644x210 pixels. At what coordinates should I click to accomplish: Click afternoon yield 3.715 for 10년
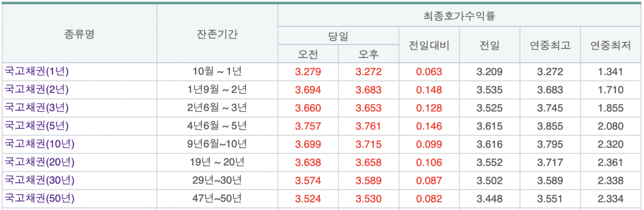point(368,144)
